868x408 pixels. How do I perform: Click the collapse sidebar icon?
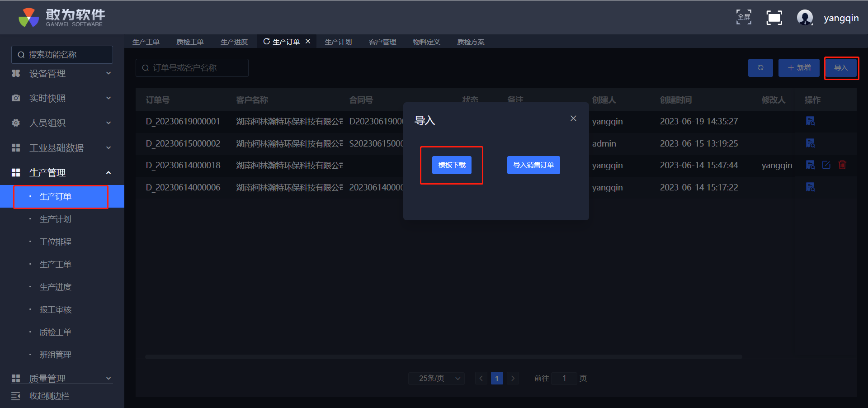[16, 396]
